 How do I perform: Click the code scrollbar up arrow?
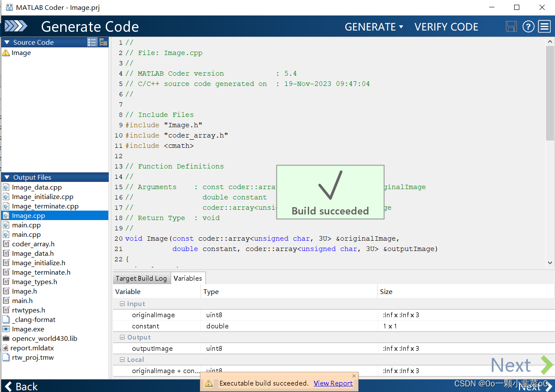(x=550, y=41)
